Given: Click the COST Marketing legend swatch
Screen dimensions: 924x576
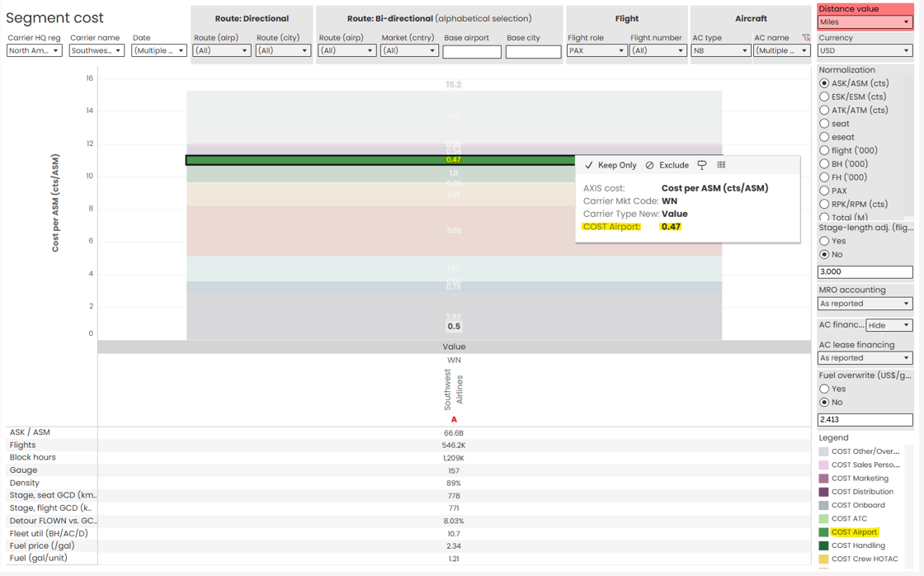Looking at the screenshot, I should (x=823, y=479).
